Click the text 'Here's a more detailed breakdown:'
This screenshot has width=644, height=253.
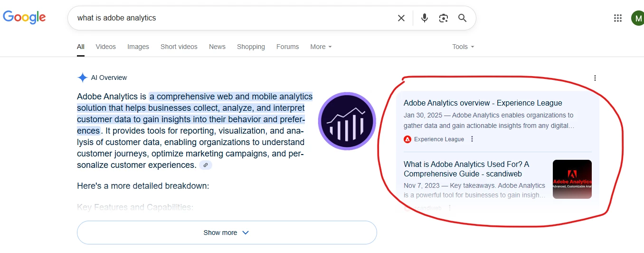tap(143, 185)
